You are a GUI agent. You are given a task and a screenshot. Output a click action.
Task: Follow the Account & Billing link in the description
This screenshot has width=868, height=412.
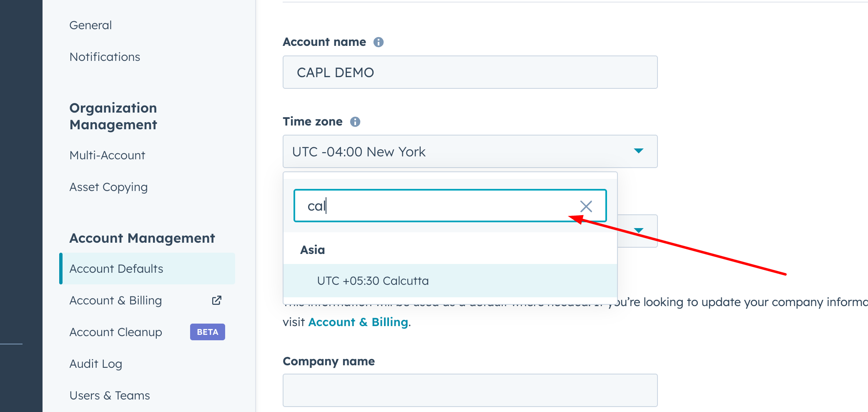coord(358,322)
